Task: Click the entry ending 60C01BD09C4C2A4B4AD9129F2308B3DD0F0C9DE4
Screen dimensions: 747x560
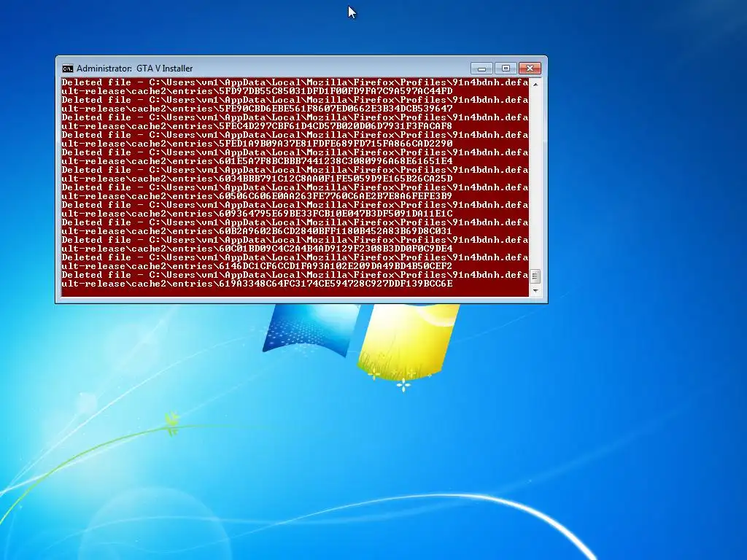Action: pos(295,244)
